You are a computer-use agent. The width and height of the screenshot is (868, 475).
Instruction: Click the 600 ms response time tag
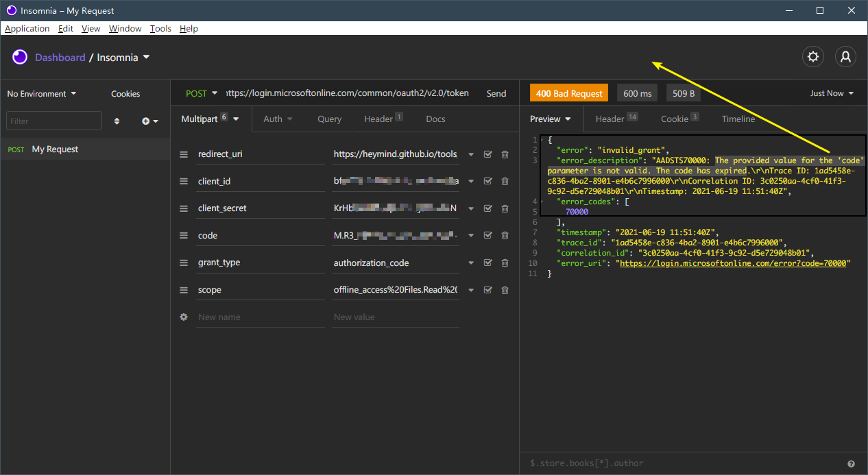637,93
